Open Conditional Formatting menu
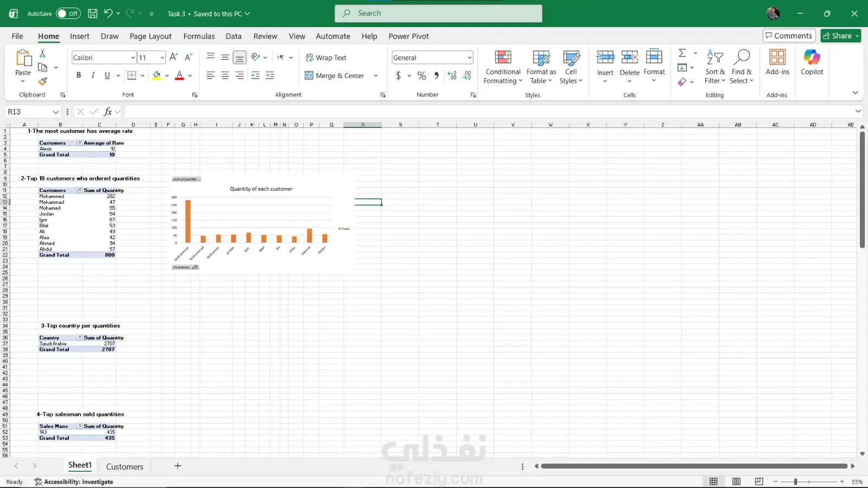The width and height of the screenshot is (868, 488). 503,67
